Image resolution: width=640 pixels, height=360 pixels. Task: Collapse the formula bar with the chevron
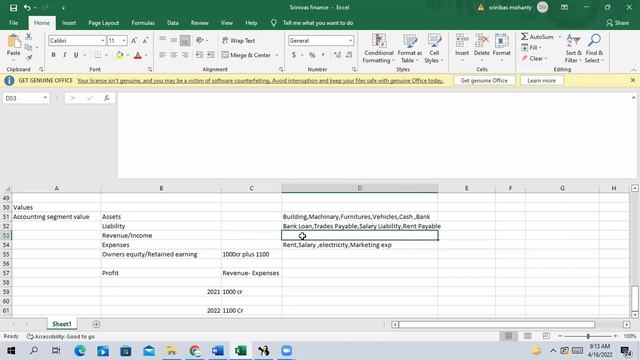click(x=633, y=98)
